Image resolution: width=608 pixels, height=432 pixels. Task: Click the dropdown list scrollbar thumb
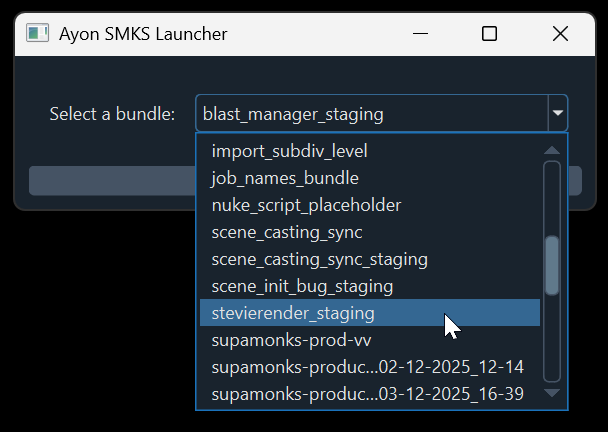pos(551,265)
